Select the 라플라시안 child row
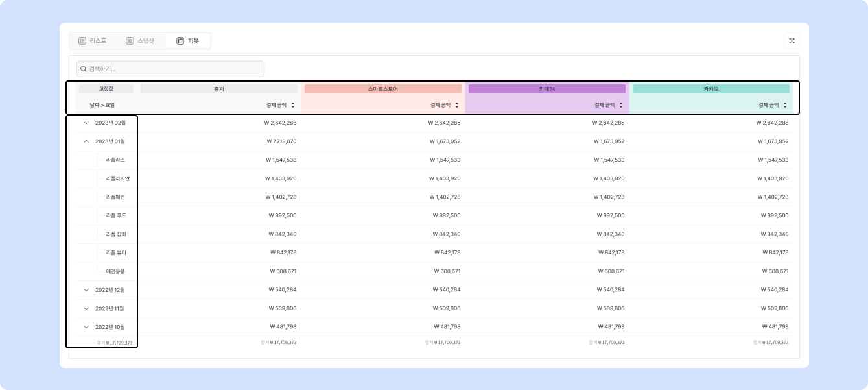 point(117,178)
